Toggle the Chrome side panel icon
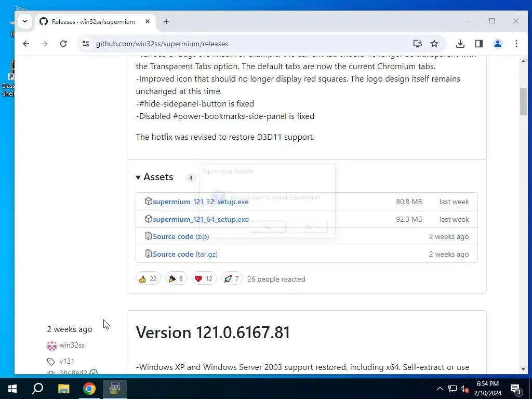 (478, 44)
